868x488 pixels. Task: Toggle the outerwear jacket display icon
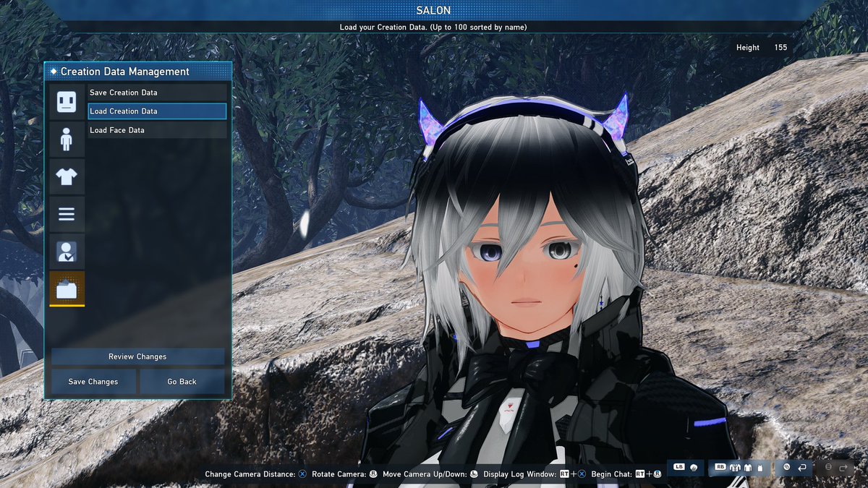tap(735, 468)
